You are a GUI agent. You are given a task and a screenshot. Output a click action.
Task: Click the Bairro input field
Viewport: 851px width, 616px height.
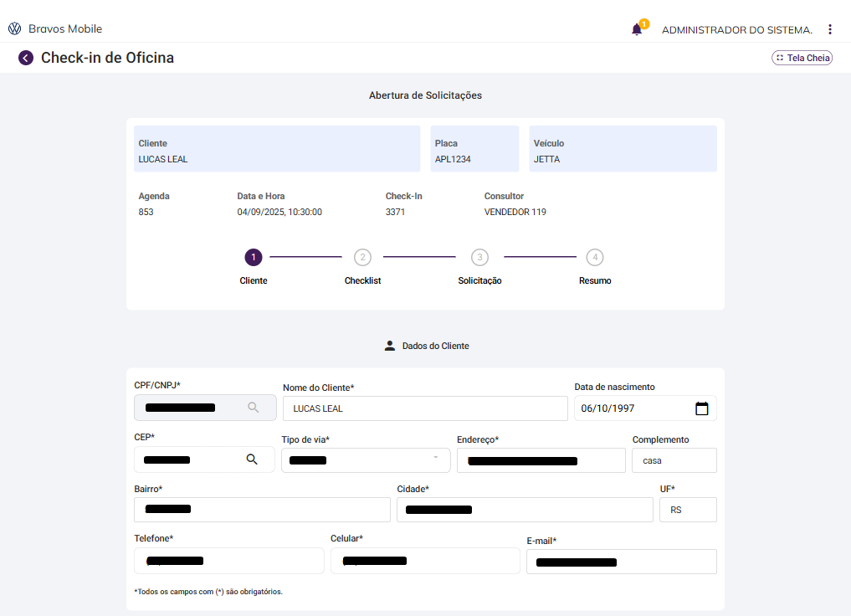pyautogui.click(x=262, y=510)
